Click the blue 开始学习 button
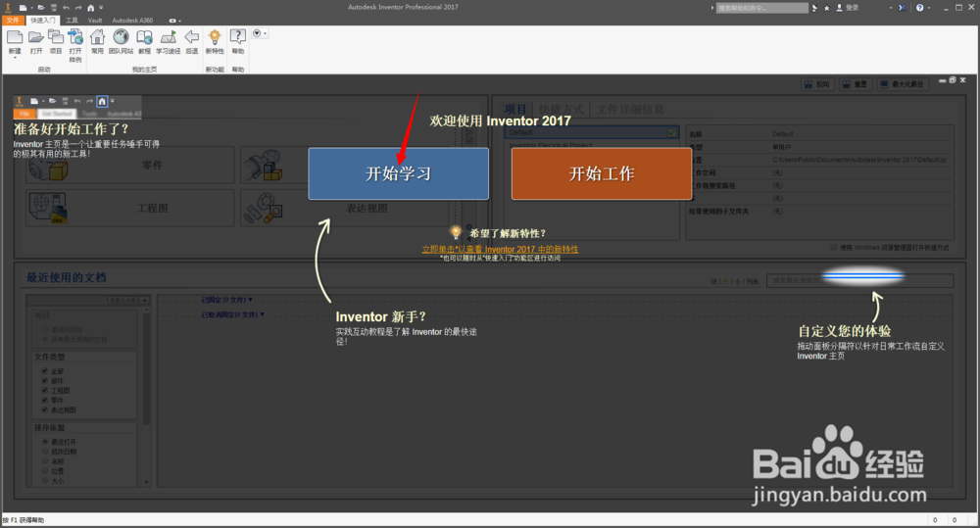Screen dimensions: 980x528 [398, 173]
